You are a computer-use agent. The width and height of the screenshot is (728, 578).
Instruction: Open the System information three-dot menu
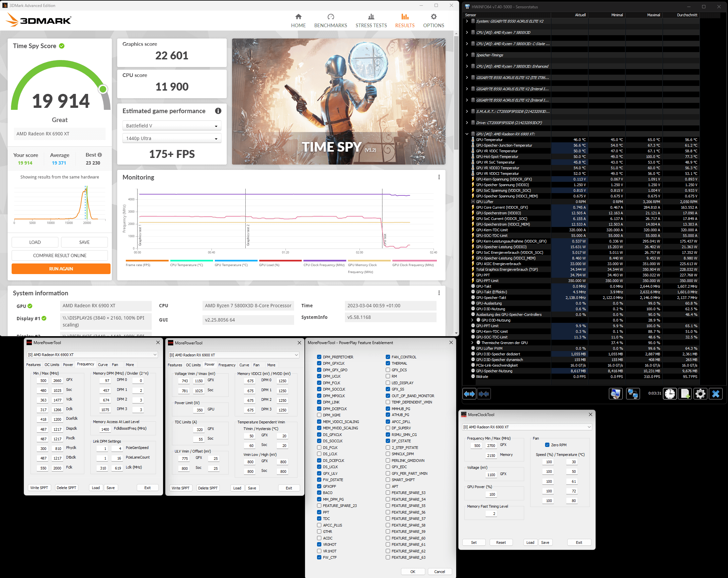[439, 293]
